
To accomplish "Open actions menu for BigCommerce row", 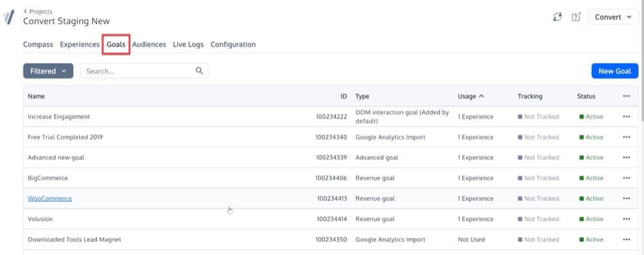I will coord(627,178).
